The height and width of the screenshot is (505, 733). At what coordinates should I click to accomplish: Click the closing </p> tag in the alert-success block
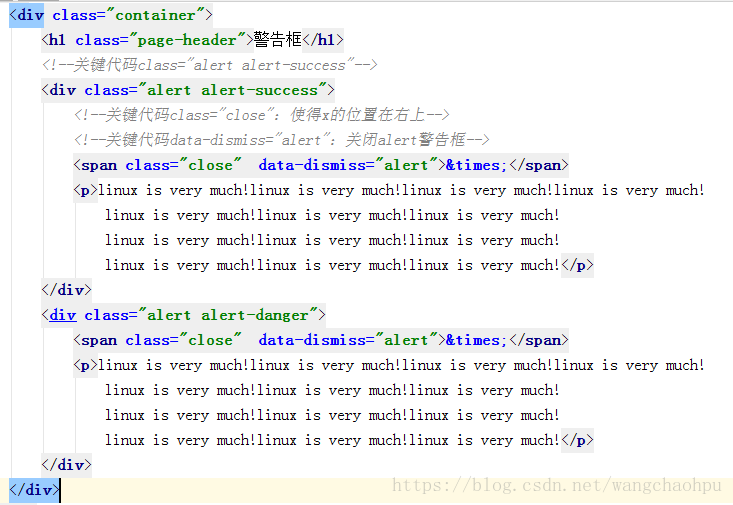click(x=577, y=265)
